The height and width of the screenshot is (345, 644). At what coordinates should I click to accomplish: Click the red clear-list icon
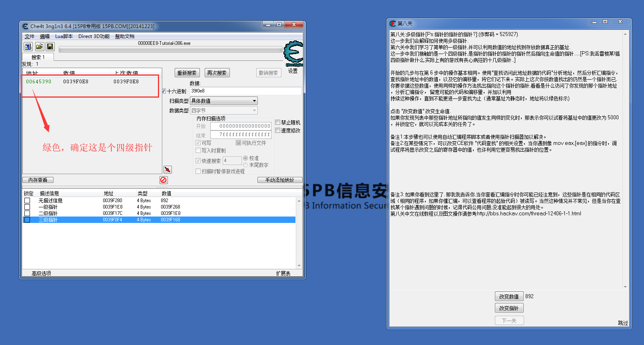click(x=163, y=180)
